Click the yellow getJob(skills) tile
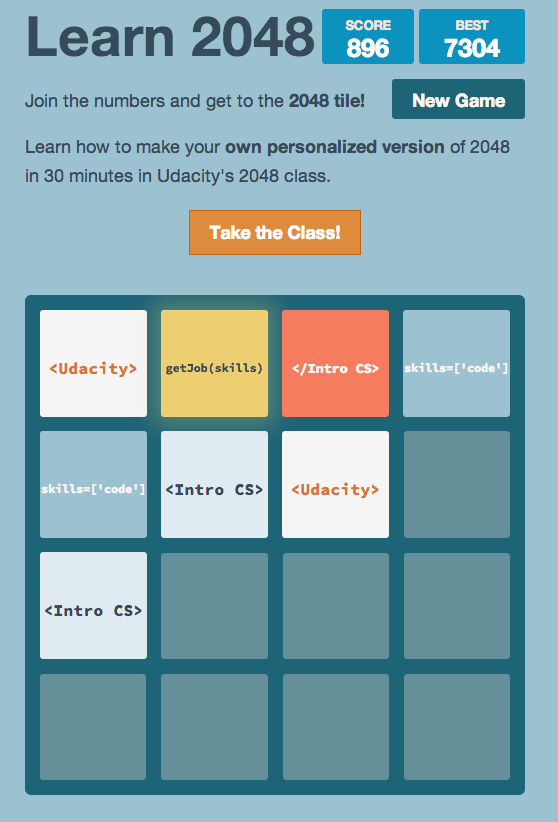 coord(214,363)
